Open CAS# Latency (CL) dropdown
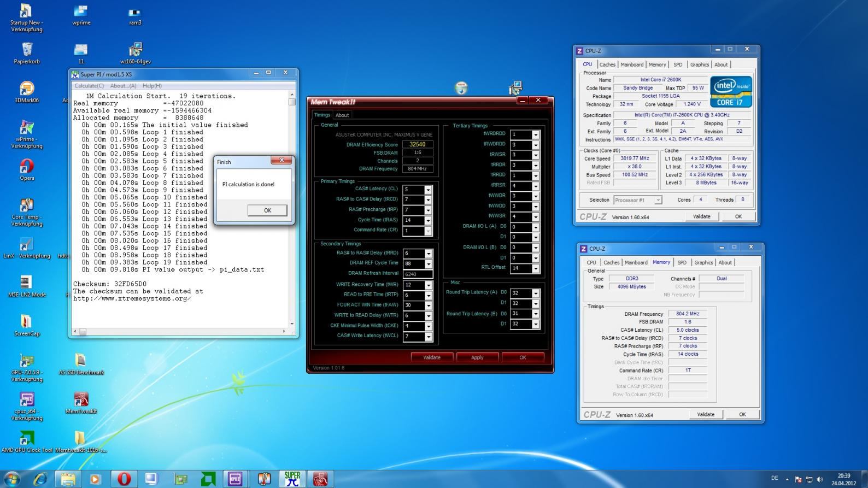868x488 pixels. click(x=428, y=190)
